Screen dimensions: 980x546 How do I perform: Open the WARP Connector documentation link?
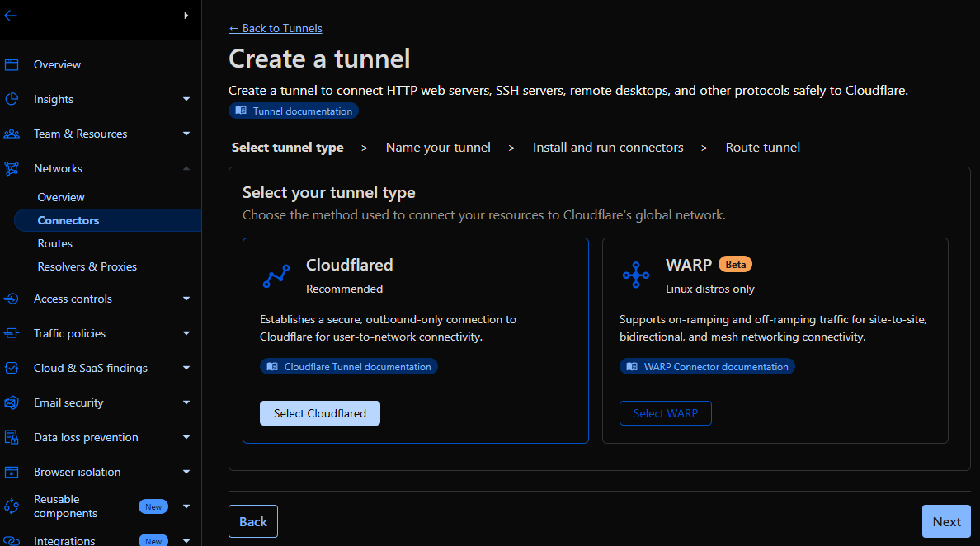pyautogui.click(x=707, y=366)
